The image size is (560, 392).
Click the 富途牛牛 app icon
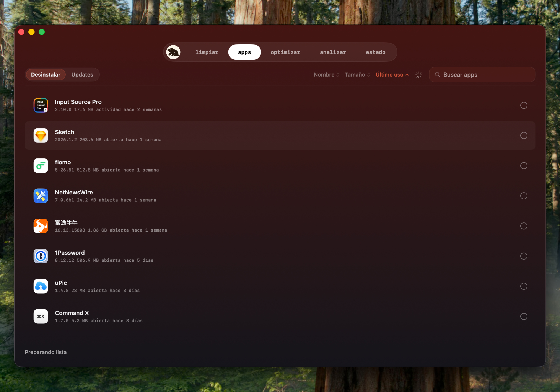[x=41, y=226]
